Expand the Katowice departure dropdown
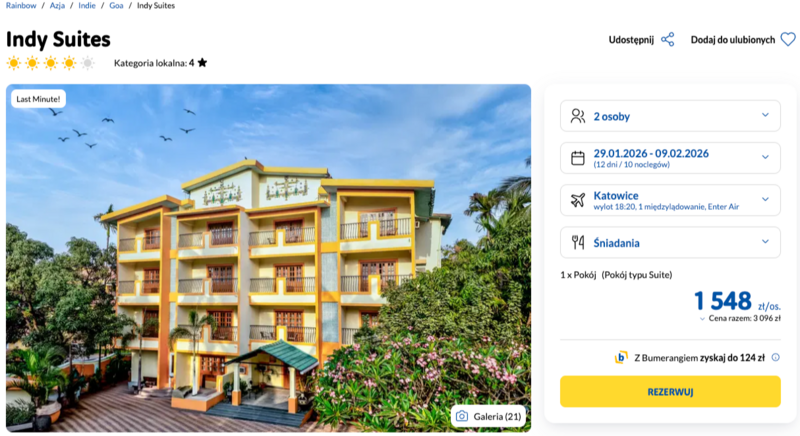 click(x=765, y=200)
